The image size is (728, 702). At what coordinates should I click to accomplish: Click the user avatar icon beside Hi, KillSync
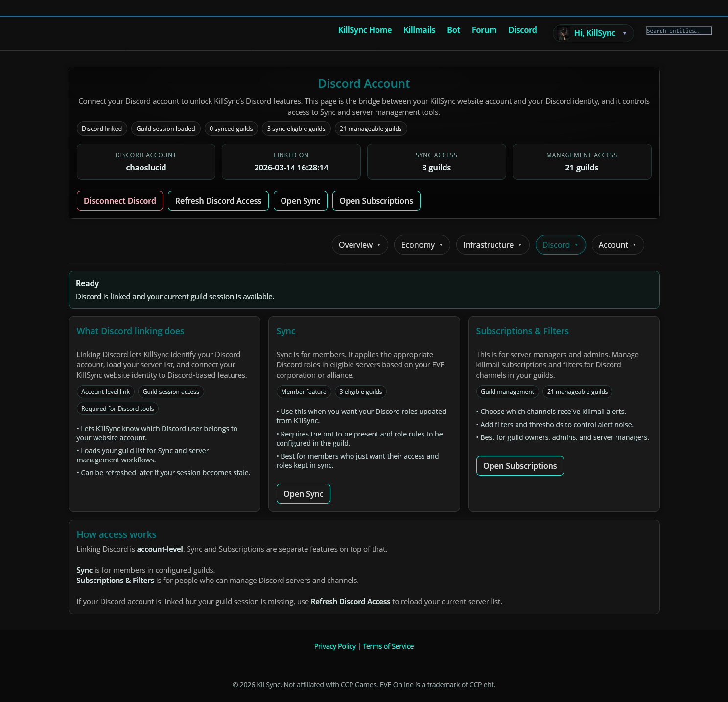(x=563, y=33)
